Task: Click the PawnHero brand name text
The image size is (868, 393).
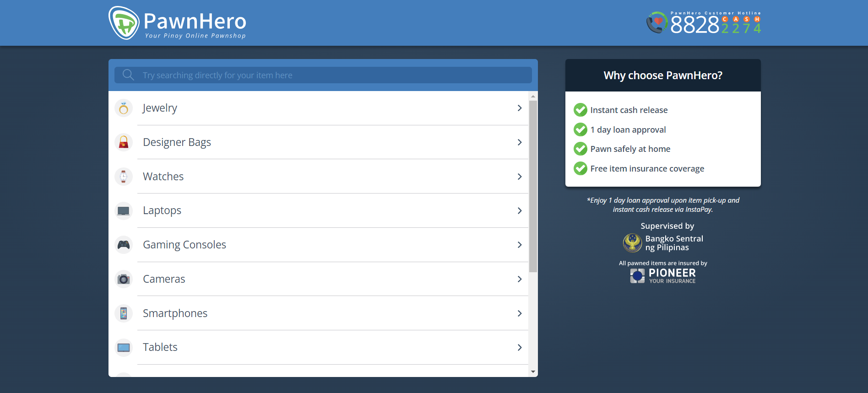Action: pyautogui.click(x=195, y=21)
